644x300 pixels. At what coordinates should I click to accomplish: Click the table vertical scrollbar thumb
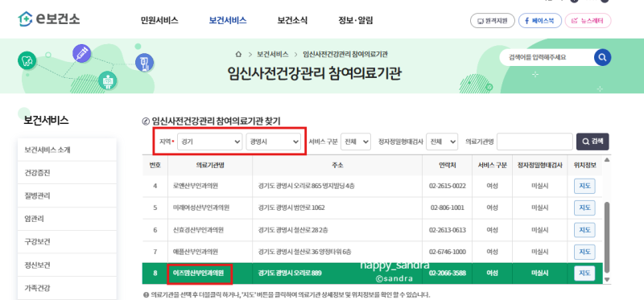point(607,237)
